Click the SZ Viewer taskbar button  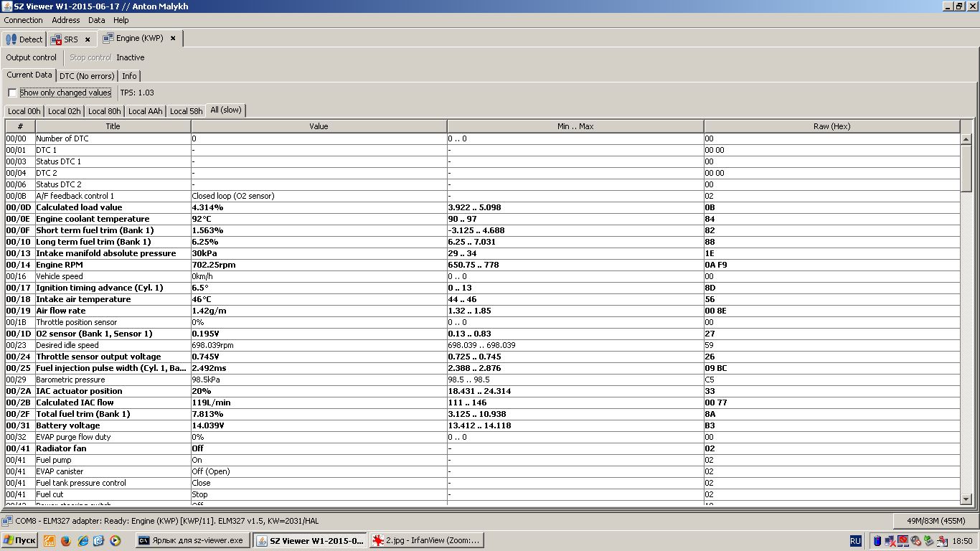pos(311,540)
